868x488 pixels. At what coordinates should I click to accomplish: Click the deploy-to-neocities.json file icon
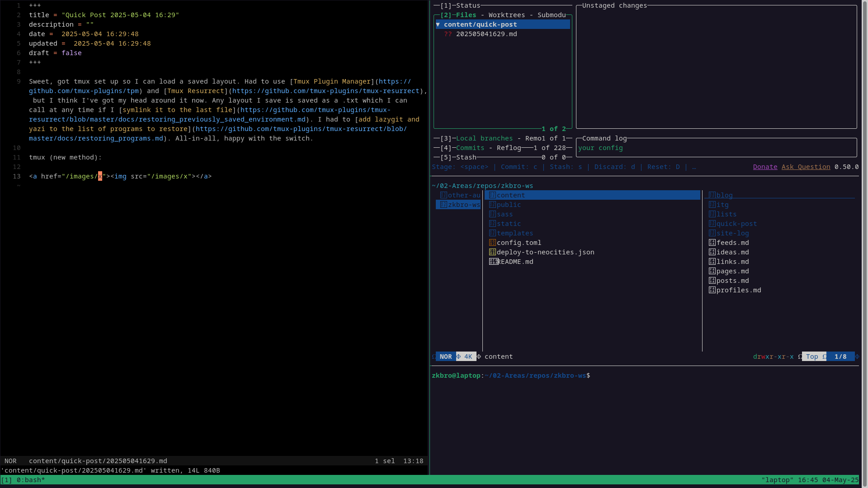492,252
